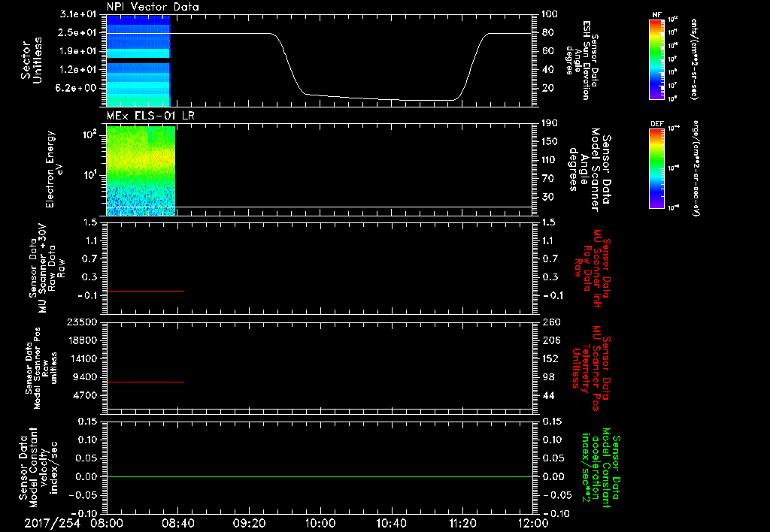This screenshot has width=770, height=532.
Task: Click the 9400 scanner position tick value
Action: point(84,377)
